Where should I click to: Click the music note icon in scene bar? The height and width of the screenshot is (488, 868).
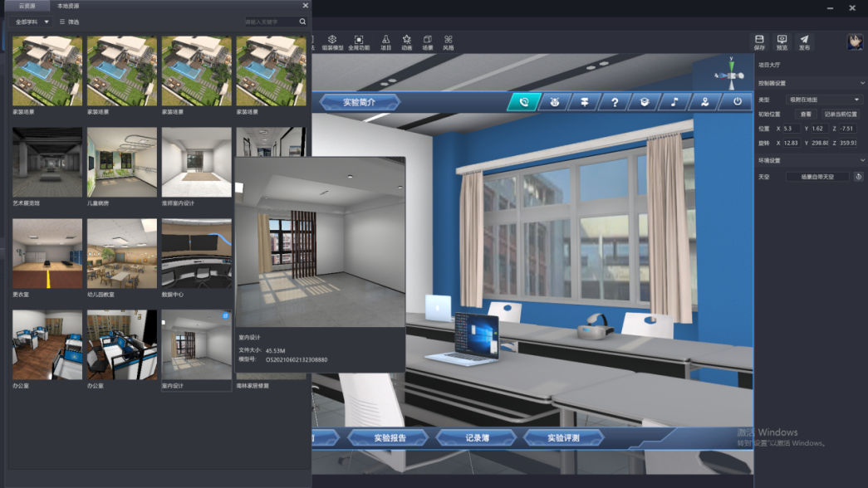[674, 102]
